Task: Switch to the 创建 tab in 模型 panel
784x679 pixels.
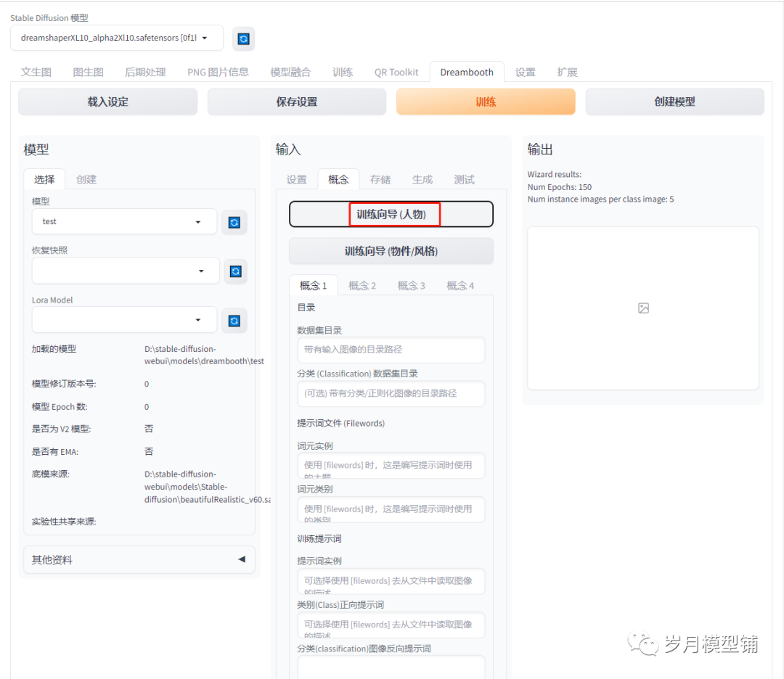Action: coord(86,179)
